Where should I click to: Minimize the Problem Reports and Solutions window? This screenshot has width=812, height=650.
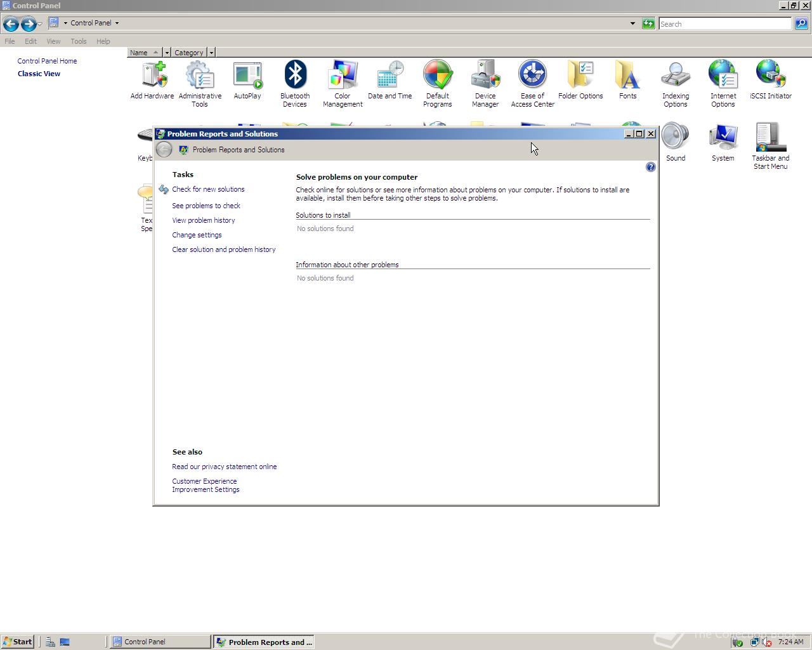pos(629,134)
